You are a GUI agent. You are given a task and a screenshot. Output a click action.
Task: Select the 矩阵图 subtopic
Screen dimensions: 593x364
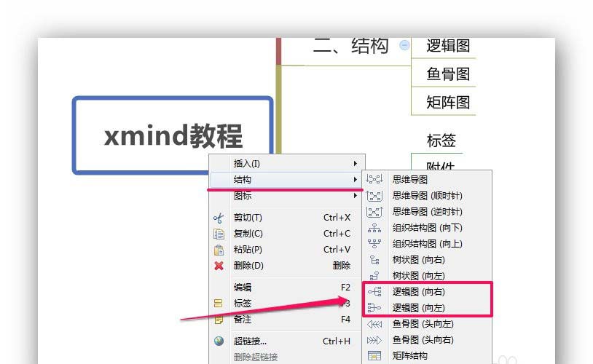click(448, 102)
